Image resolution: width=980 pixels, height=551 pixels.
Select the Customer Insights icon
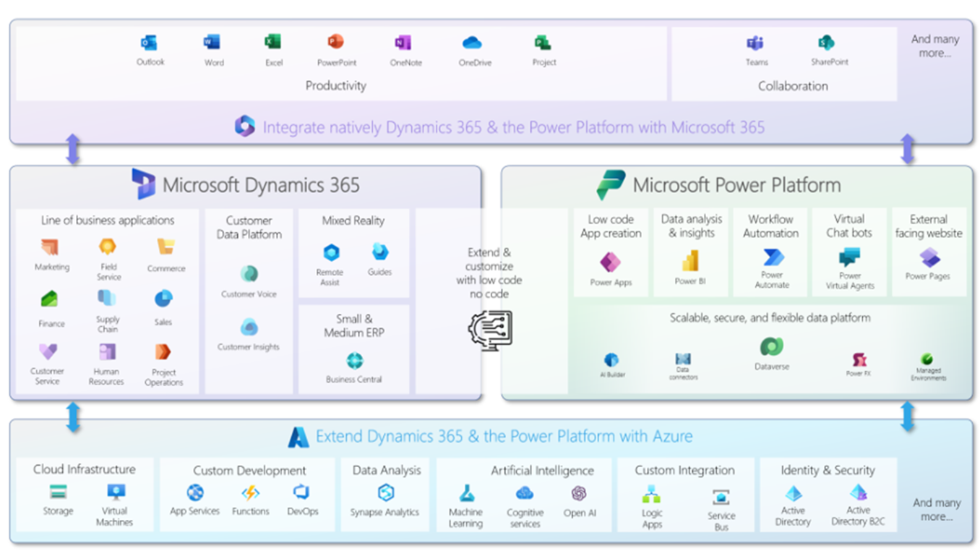[x=249, y=327]
